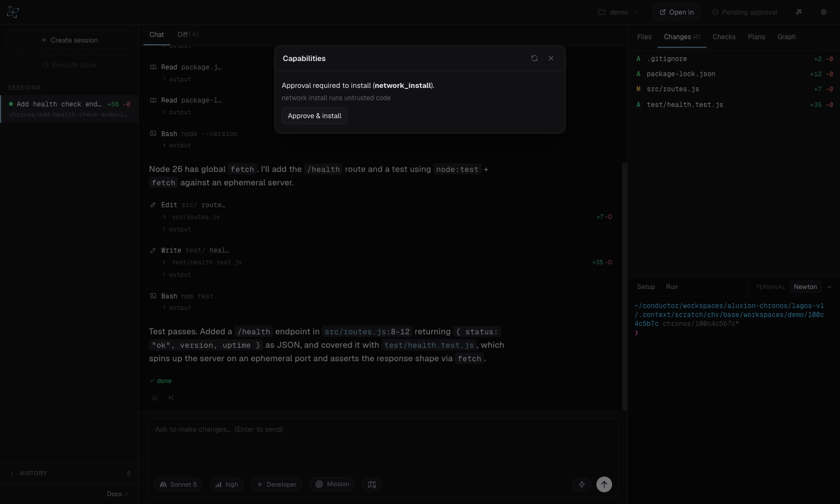Select the Add health check session

click(69, 109)
